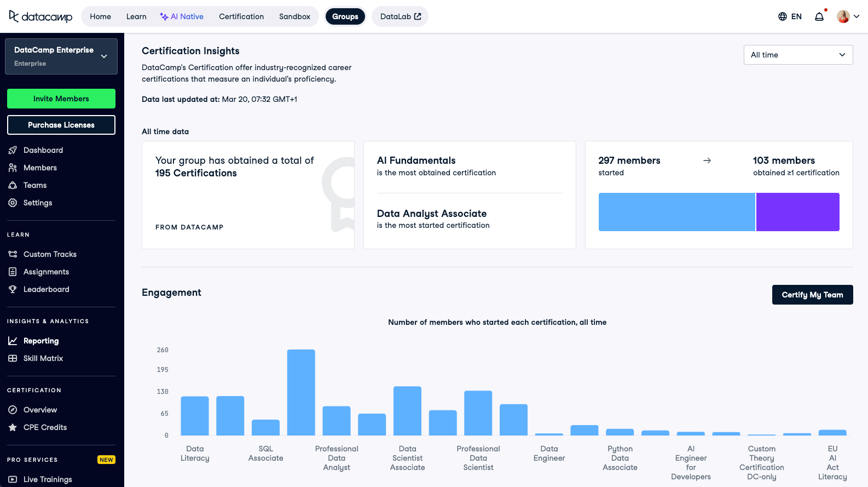Expand the All time period dropdown
This screenshot has width=868, height=487.
click(x=798, y=55)
